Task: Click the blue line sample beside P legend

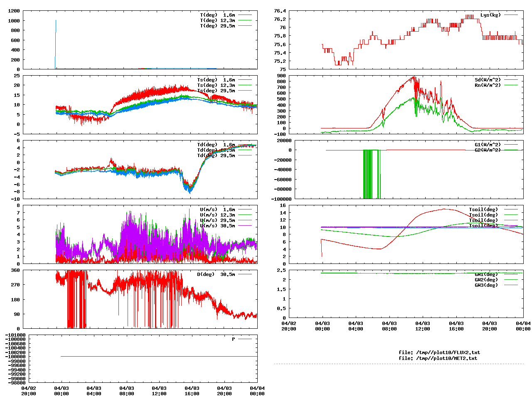Action: pos(245,339)
